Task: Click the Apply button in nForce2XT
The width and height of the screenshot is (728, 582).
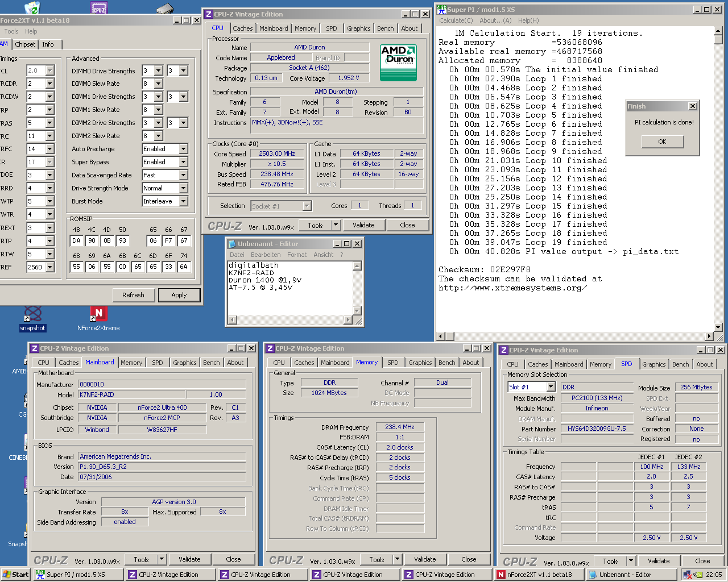Action: 179,295
